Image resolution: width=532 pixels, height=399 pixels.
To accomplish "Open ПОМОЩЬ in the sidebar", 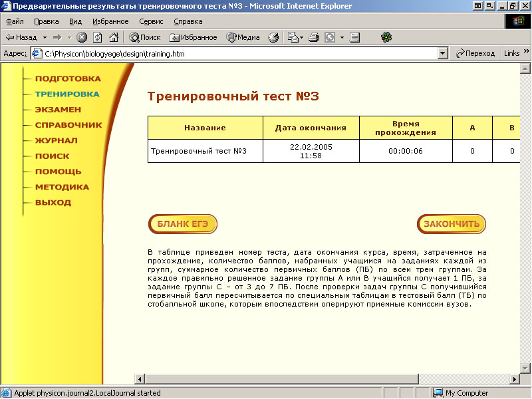I will pos(59,172).
